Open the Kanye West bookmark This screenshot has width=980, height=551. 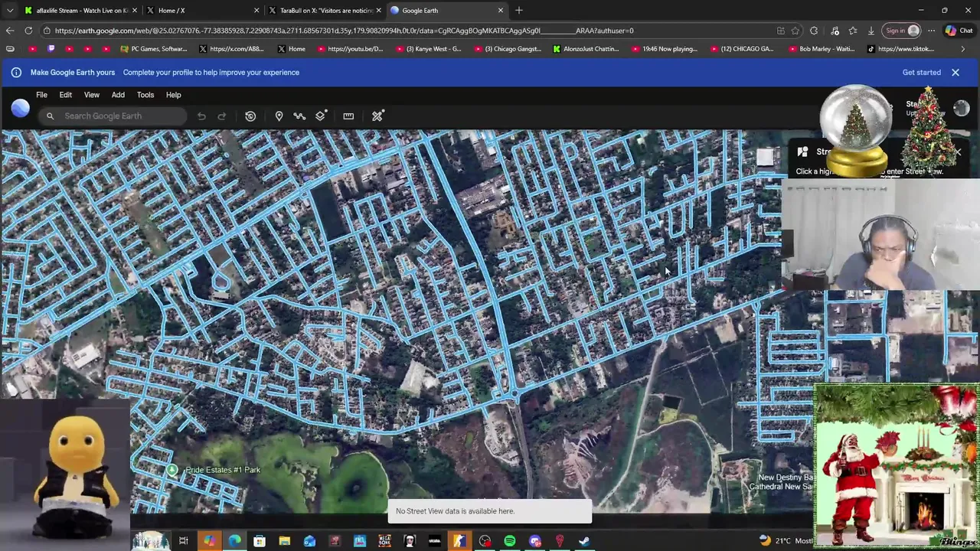click(x=428, y=49)
